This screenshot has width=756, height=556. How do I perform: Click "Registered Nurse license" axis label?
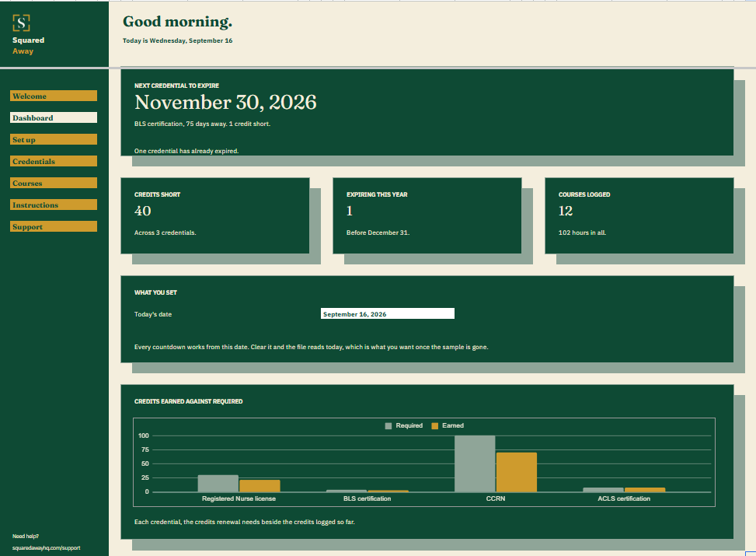pos(239,498)
